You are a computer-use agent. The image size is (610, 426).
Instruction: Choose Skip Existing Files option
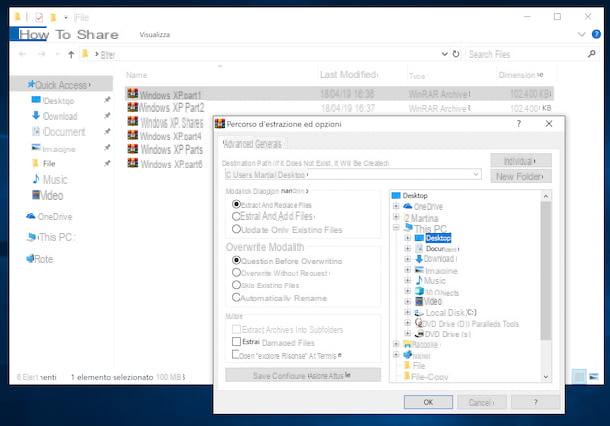coord(236,285)
